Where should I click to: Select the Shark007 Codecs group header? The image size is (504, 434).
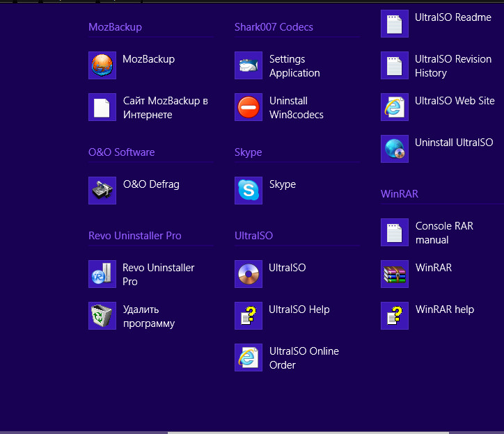pos(274,27)
